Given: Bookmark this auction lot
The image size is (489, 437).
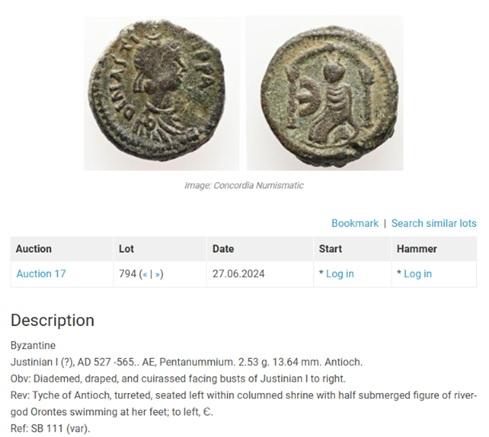Looking at the screenshot, I should click(x=355, y=223).
